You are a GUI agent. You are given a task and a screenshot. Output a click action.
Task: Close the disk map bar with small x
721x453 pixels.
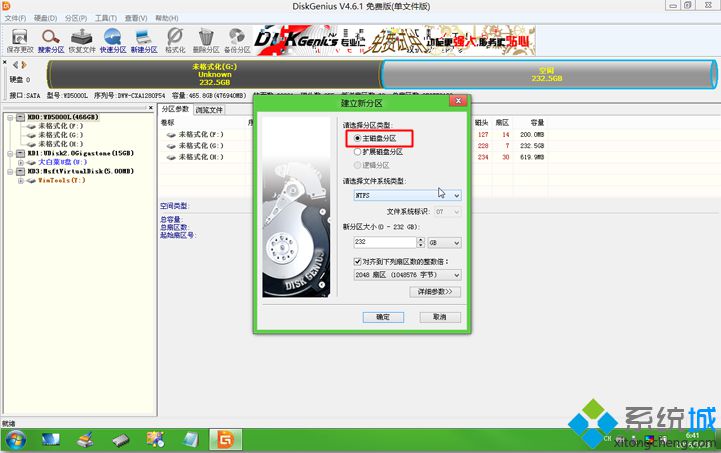[5, 62]
